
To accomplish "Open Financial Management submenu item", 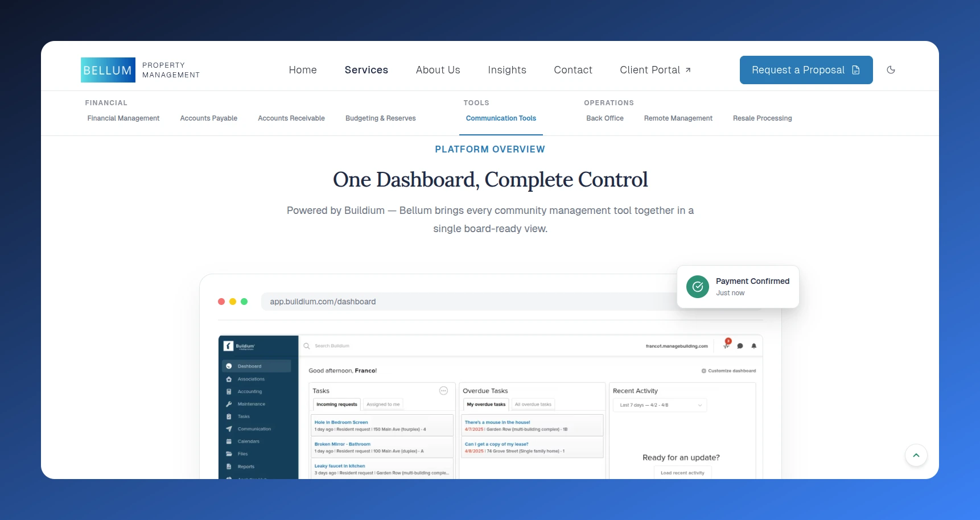I will [123, 118].
